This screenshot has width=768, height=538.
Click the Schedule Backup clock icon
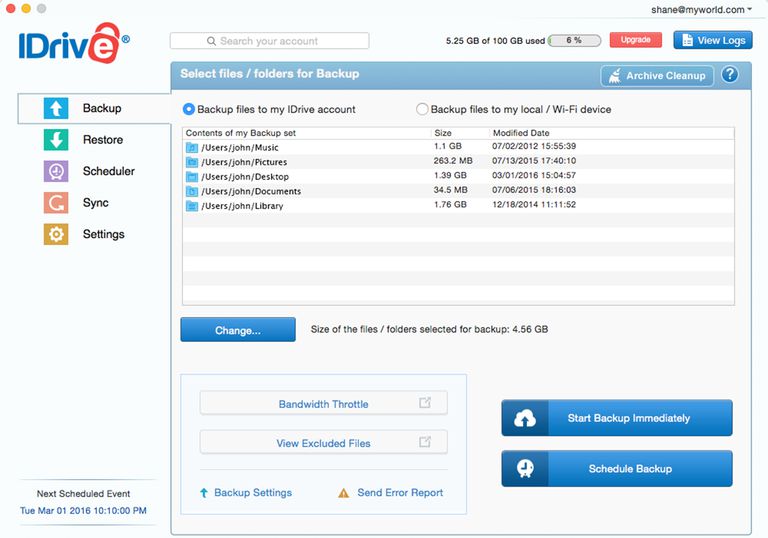pyautogui.click(x=525, y=468)
